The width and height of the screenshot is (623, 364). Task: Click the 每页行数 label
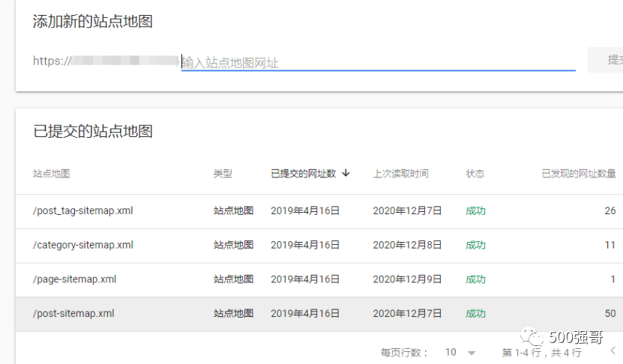405,353
